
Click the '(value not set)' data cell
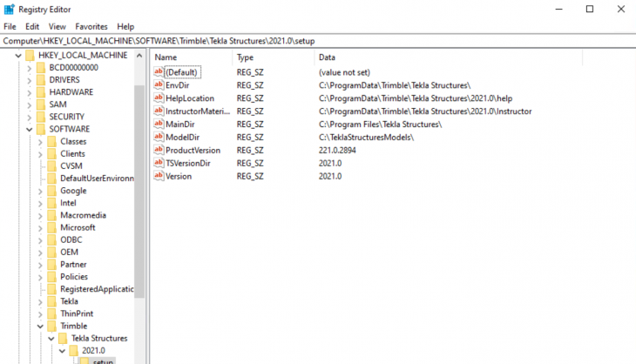[344, 72]
